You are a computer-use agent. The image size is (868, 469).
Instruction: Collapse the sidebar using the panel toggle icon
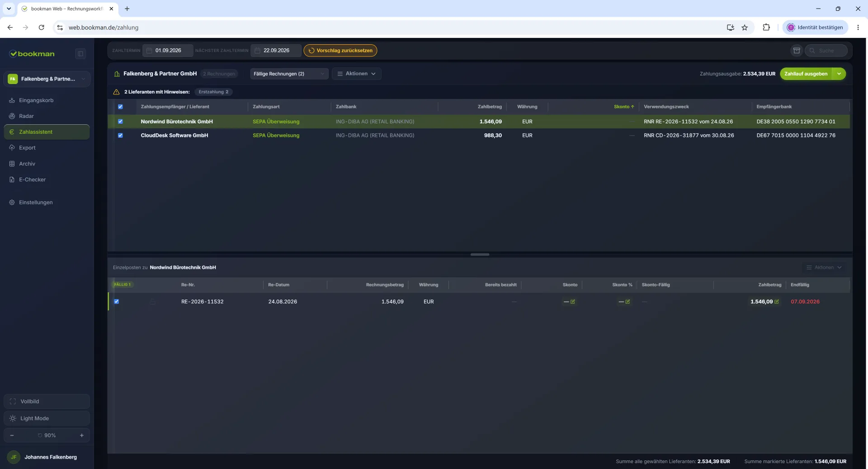pyautogui.click(x=80, y=54)
